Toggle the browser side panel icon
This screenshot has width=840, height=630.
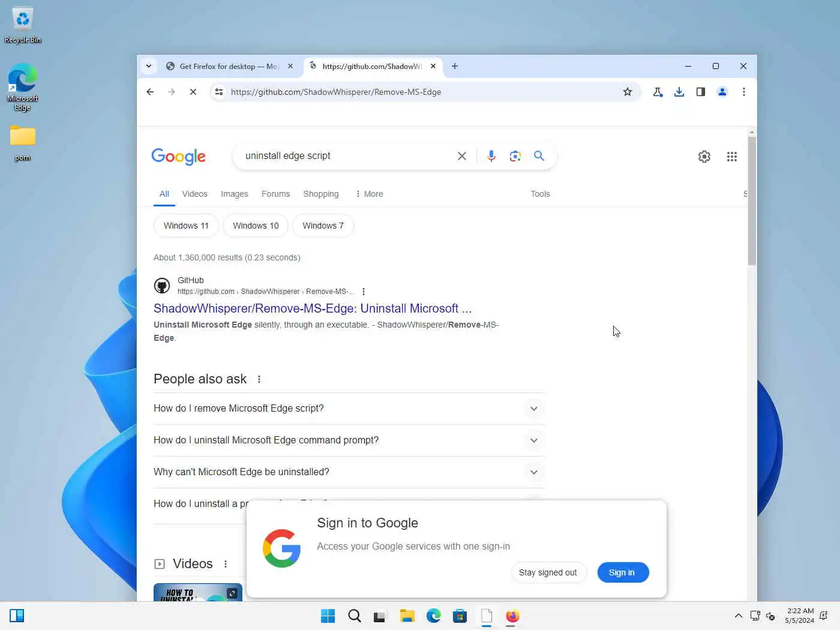pos(701,92)
